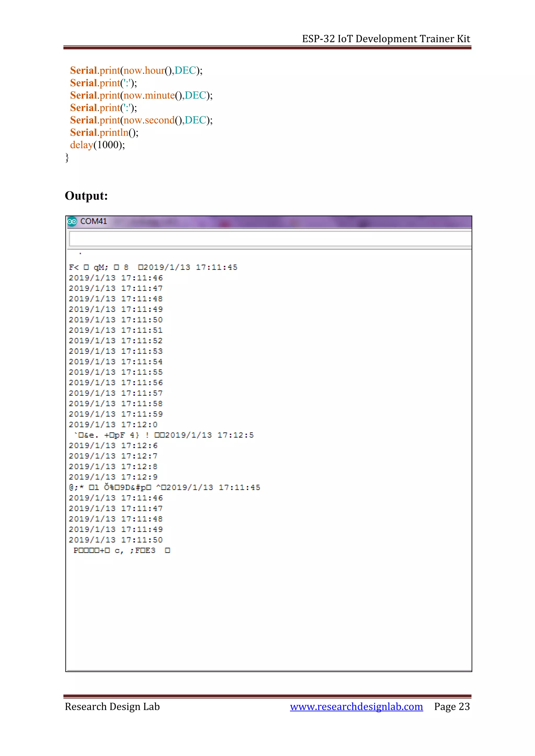The height and width of the screenshot is (756, 535).
Task: Select the line 2019/1/13 17:11:54
Action: click(x=116, y=362)
